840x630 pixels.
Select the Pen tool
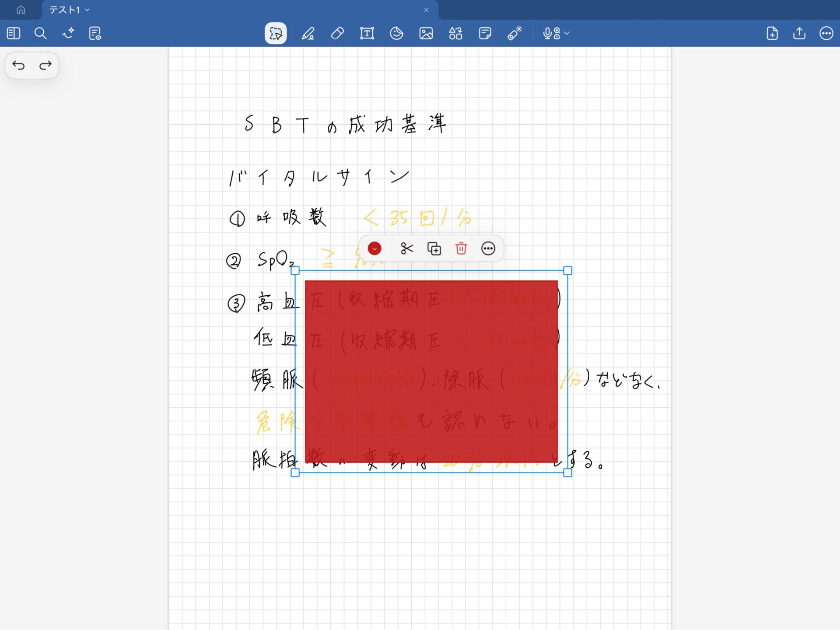pos(308,33)
